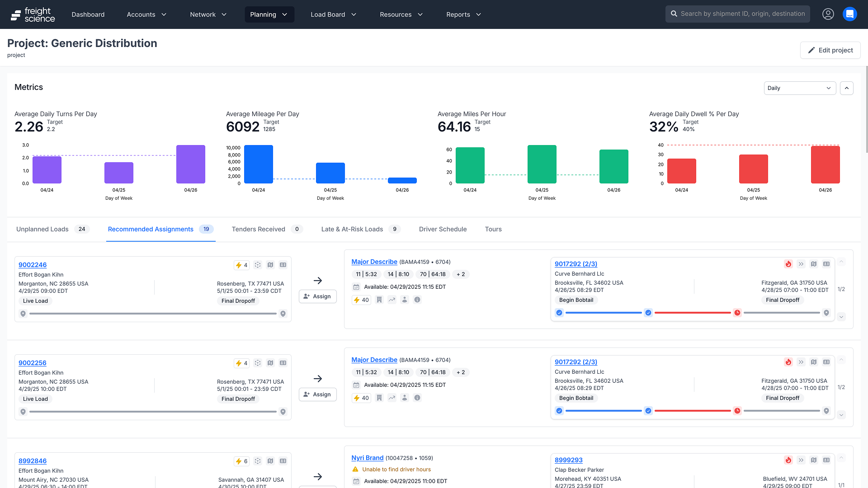Click the 04/24 blue mileage bar
This screenshot has height=488, width=868.
click(x=258, y=164)
